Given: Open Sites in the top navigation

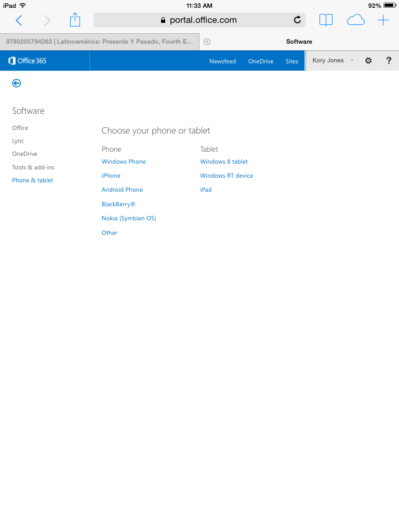Looking at the screenshot, I should click(292, 61).
